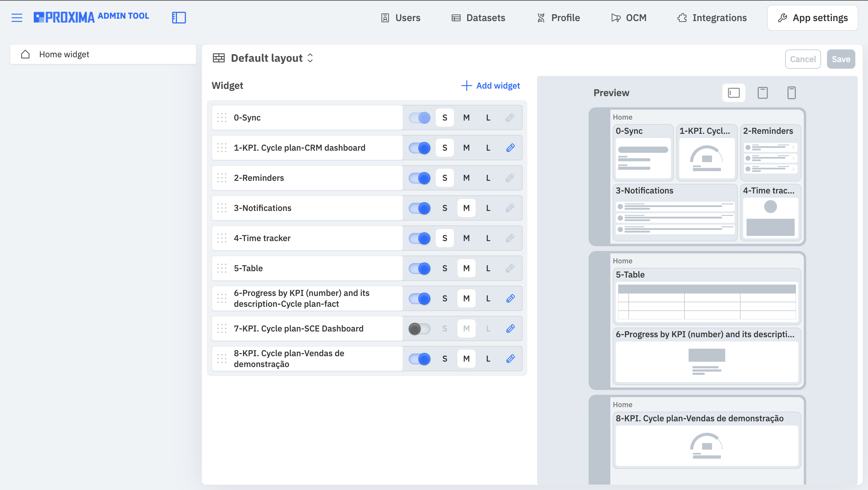Edit 7-KPI SCE Dashboard widget pencil
The width and height of the screenshot is (868, 490).
tap(510, 328)
